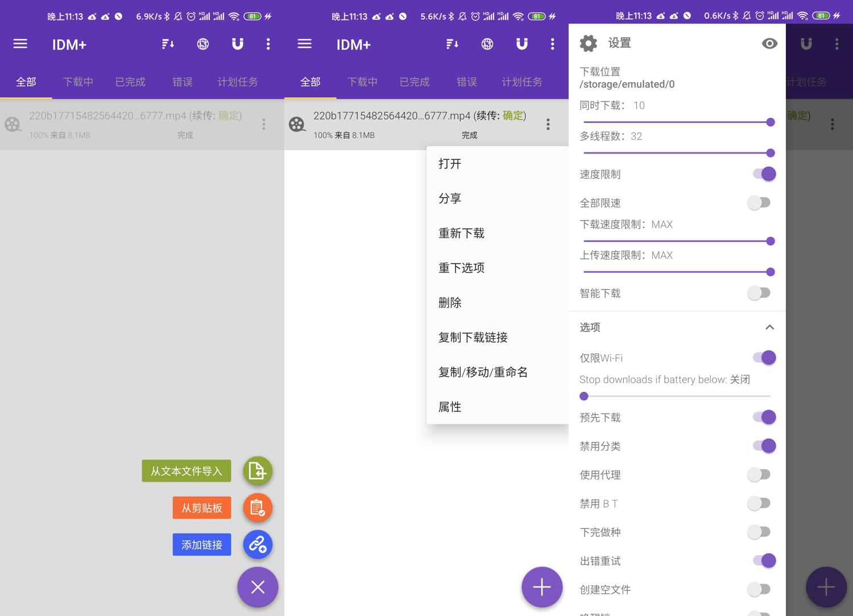Open the video file's three-dot options menu
This screenshot has height=616, width=853.
pyautogui.click(x=548, y=123)
